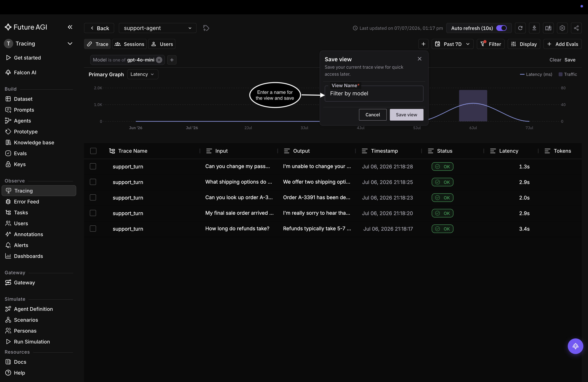Refresh traces with the reload icon
Viewport: 588px width, 382px height.
pos(520,28)
